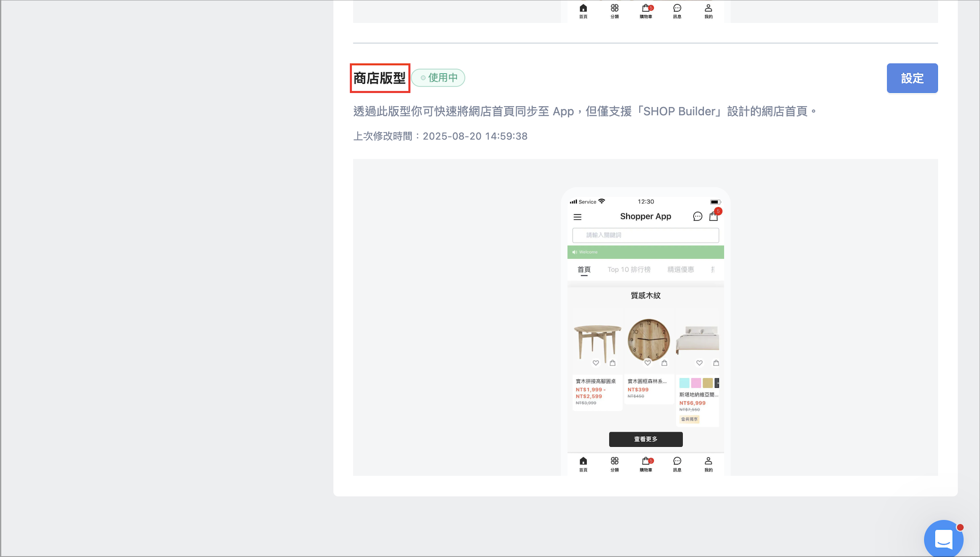Click the 使用中 status badge

[x=438, y=78]
